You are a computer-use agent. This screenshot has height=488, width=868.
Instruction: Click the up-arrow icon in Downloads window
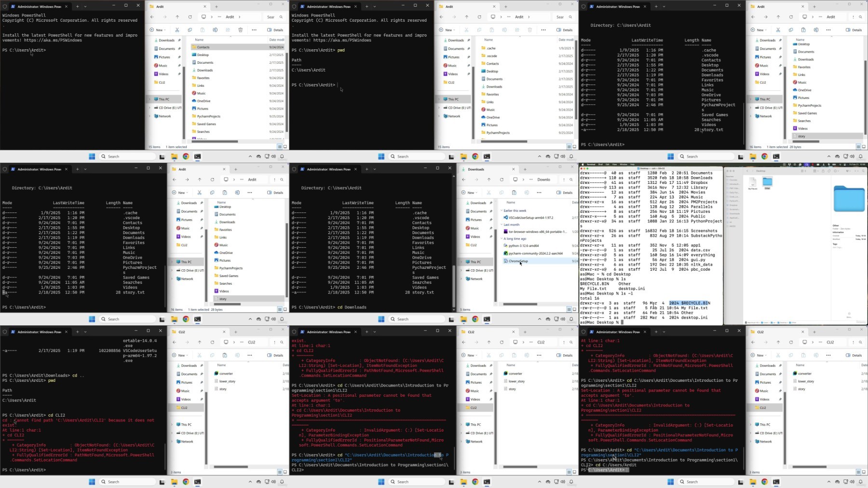click(x=489, y=180)
